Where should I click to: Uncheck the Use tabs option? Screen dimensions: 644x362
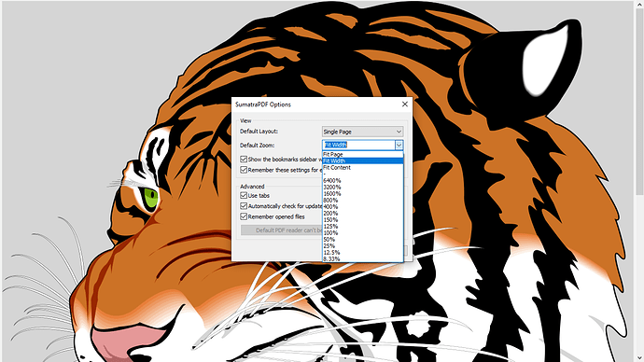pos(244,195)
